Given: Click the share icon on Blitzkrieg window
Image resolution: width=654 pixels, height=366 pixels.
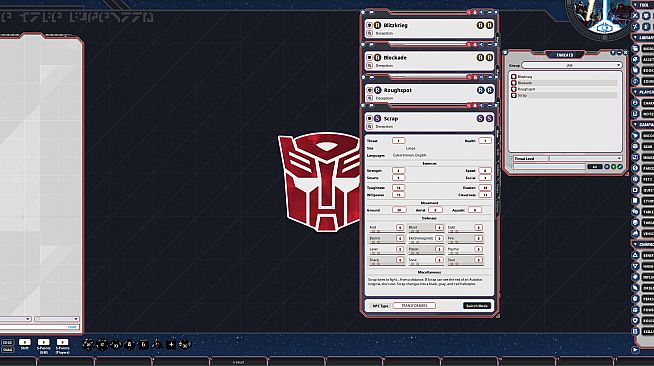Looking at the screenshot, I should coord(481,13).
